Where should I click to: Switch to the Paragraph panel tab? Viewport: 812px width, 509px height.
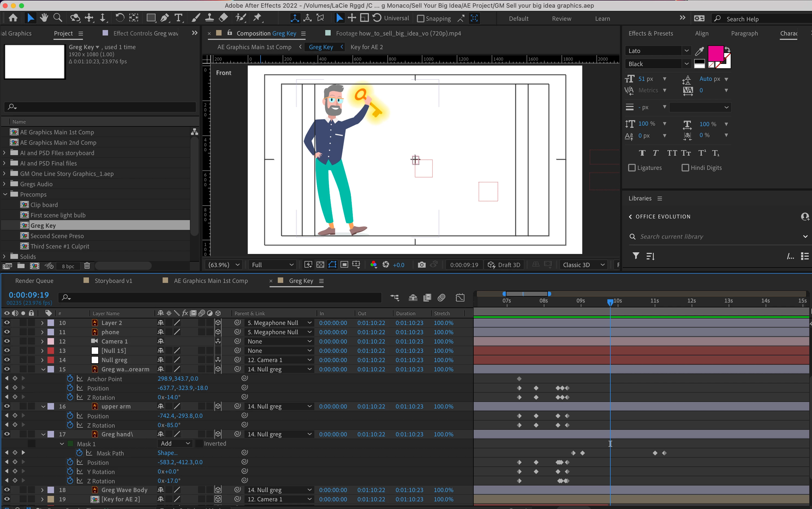coord(744,33)
